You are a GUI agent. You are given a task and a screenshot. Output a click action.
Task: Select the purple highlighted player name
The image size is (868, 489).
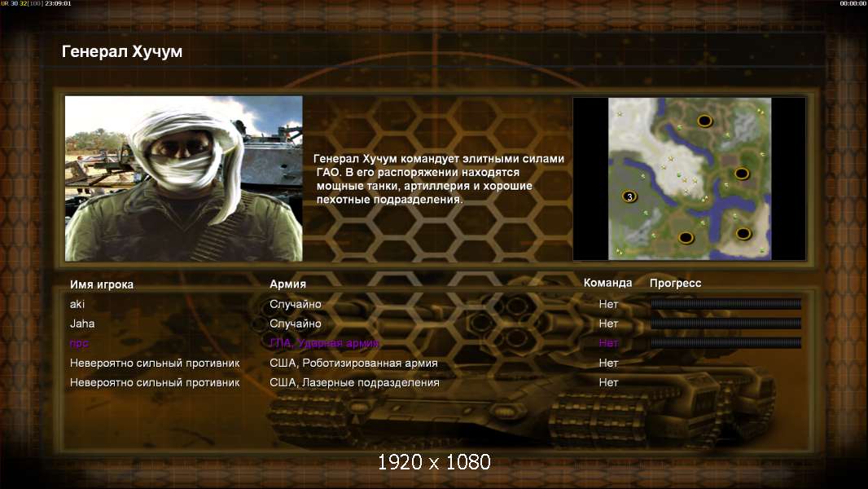pos(79,343)
